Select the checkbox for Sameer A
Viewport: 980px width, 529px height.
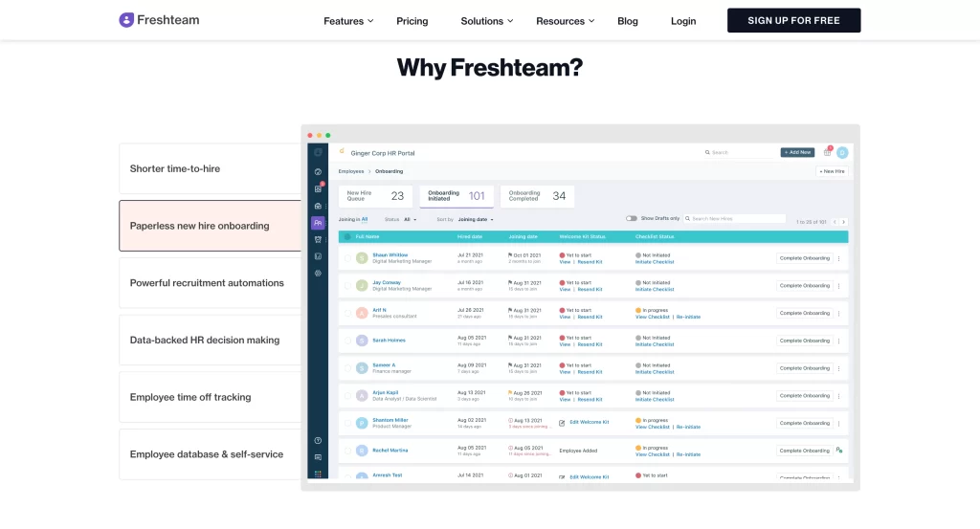347,368
